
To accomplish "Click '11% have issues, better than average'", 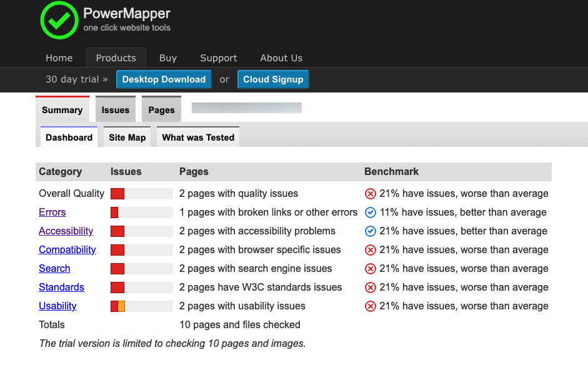I will coord(463,212).
